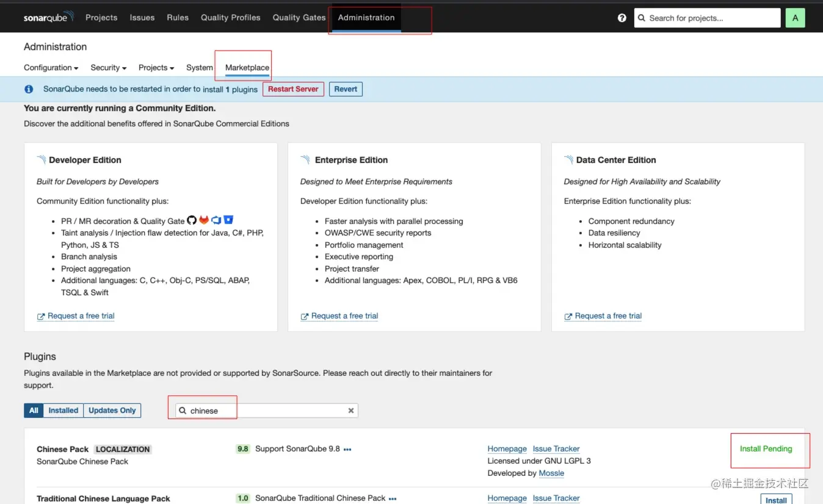Open the Mossle developer link
Screen dimensions: 823x504
(551, 473)
